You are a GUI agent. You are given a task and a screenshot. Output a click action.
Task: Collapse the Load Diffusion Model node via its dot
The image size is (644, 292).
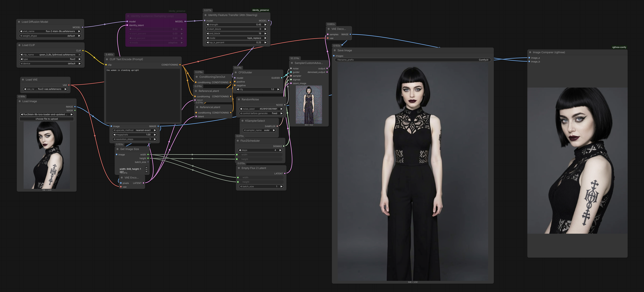click(19, 22)
